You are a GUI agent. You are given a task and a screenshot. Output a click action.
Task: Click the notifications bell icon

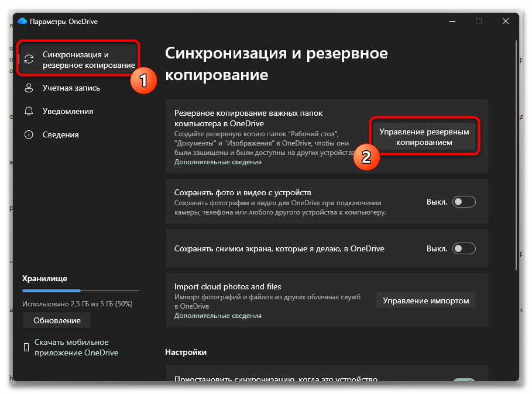29,111
